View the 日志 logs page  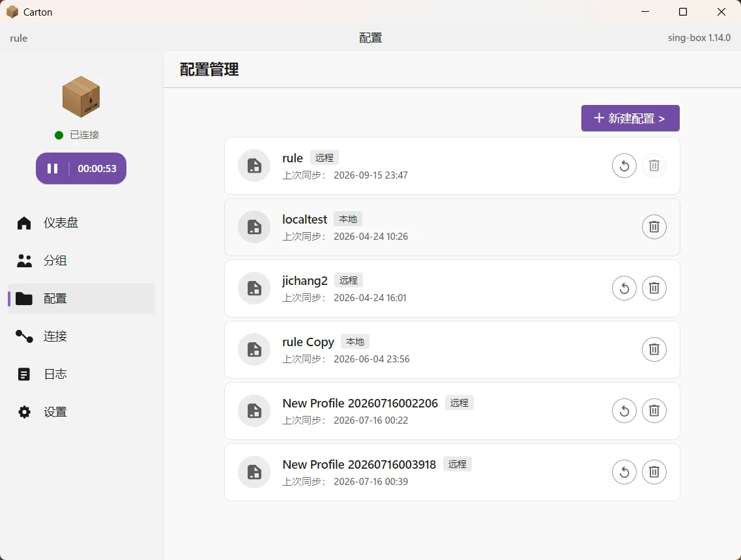tap(81, 374)
